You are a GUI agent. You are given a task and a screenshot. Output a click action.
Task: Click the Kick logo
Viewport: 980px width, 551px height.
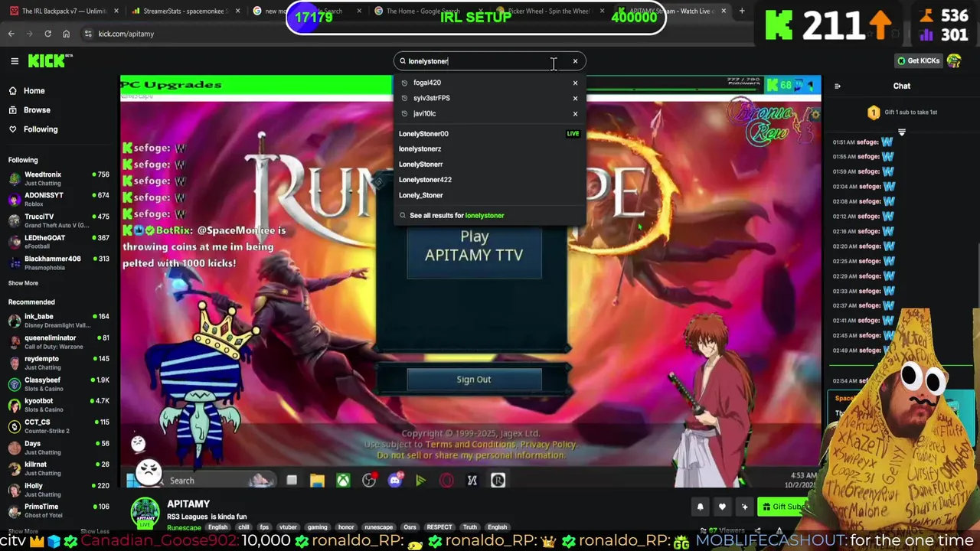tap(50, 61)
